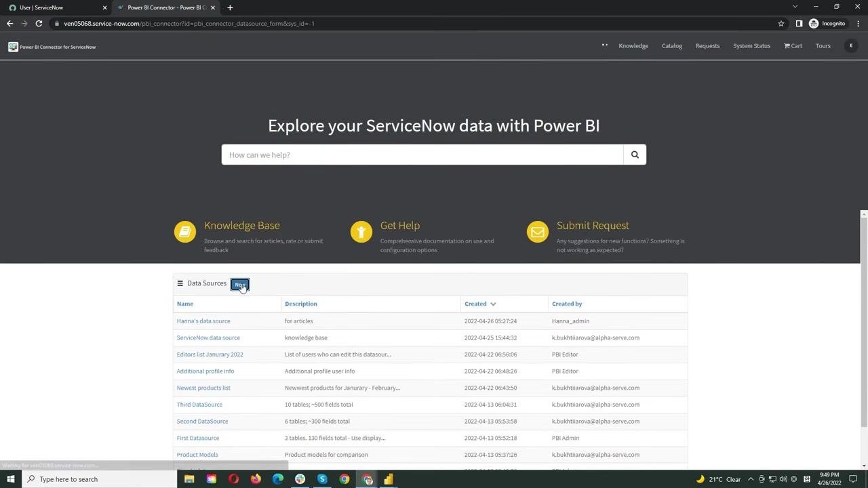The image size is (868, 488).
Task: Open the Chrome three-dot menu
Action: (x=859, y=24)
